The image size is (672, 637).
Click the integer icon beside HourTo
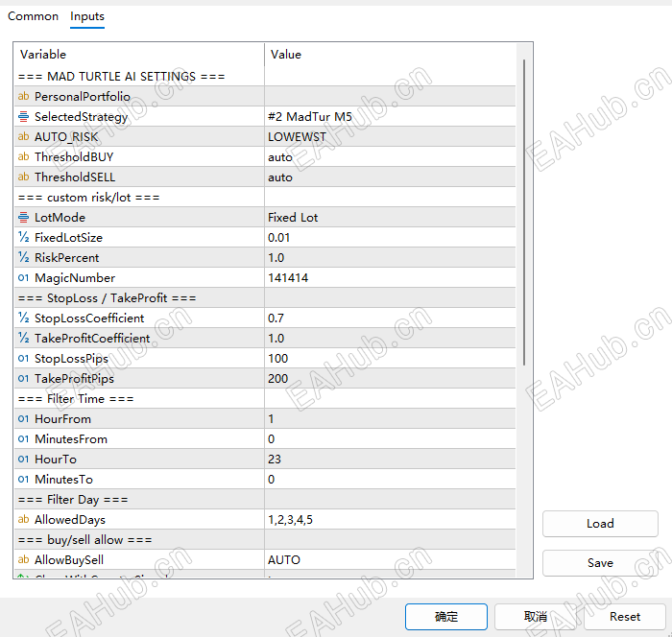[24, 459]
